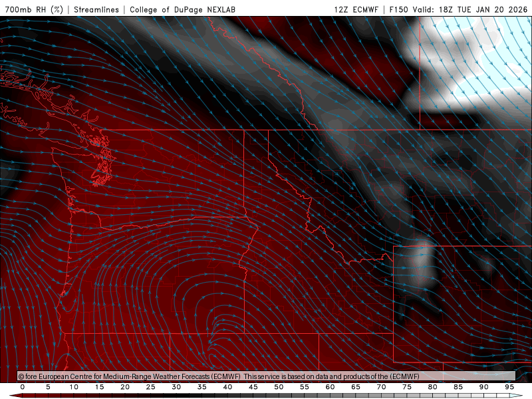Viewport: 532px width, 399px height.
Task: Click the "65" mark on the color bar
Action: [x=356, y=387]
